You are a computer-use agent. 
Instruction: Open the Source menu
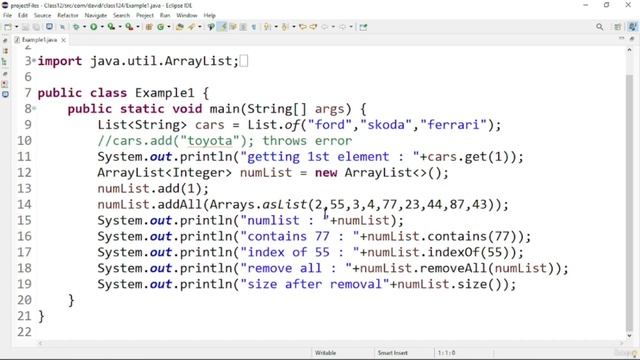(x=42, y=16)
